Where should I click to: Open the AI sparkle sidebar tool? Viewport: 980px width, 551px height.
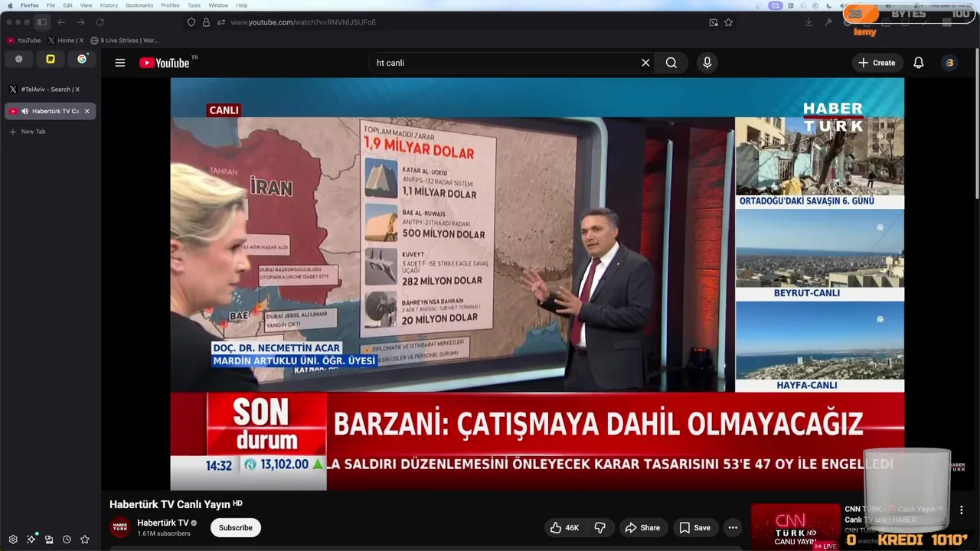pyautogui.click(x=31, y=540)
